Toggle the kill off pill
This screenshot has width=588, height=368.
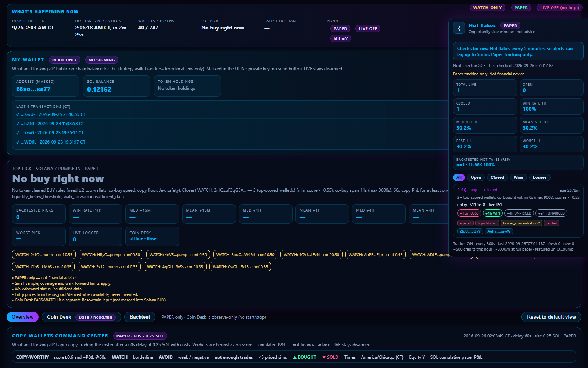340,39
